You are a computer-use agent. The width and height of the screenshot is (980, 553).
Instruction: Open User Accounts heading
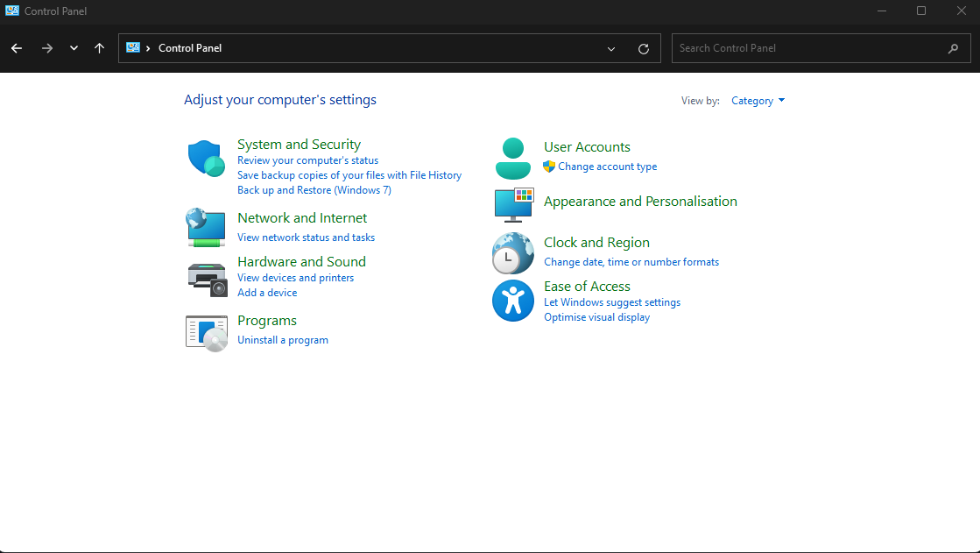587,147
